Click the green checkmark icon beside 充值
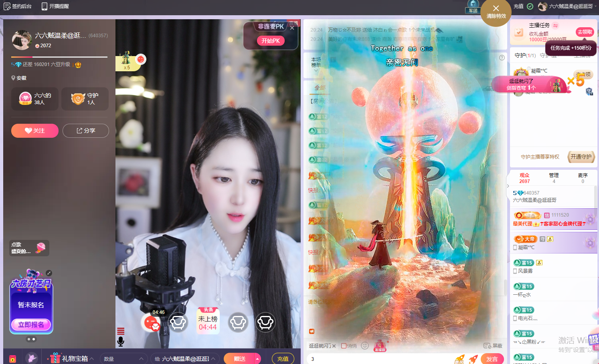This screenshot has width=599, height=364. tap(530, 6)
